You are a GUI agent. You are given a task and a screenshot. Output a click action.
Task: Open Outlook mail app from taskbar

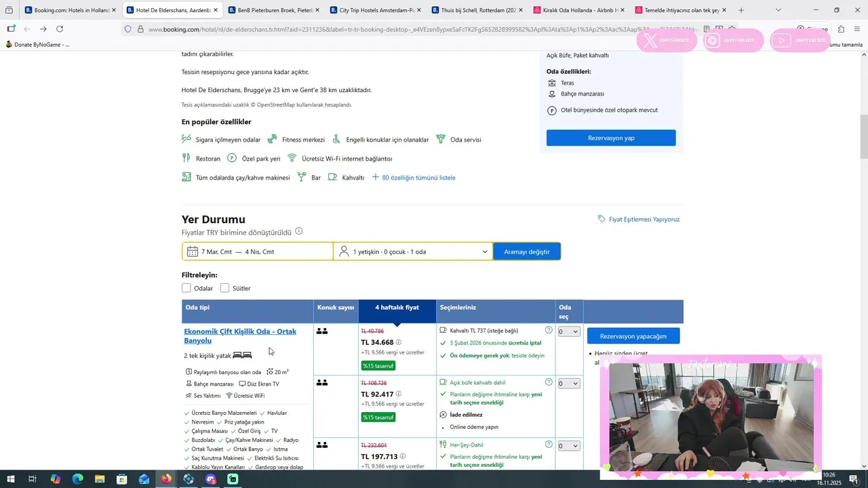pos(144,479)
